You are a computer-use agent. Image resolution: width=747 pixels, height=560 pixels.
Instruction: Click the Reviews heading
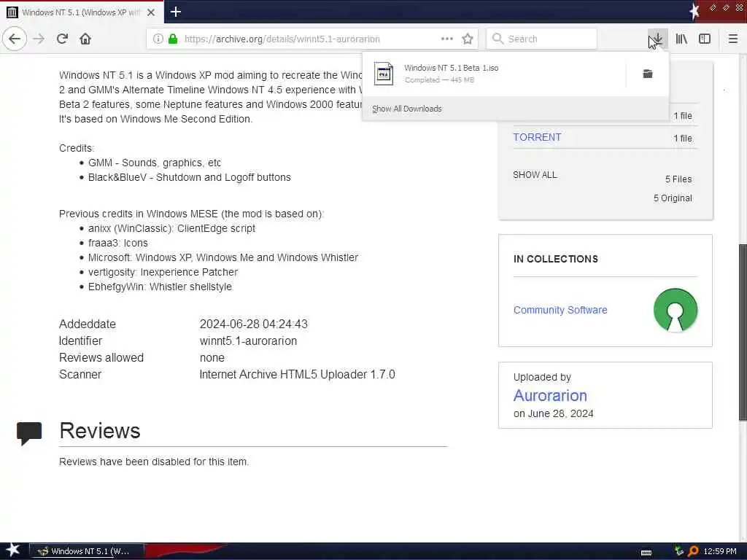point(99,430)
